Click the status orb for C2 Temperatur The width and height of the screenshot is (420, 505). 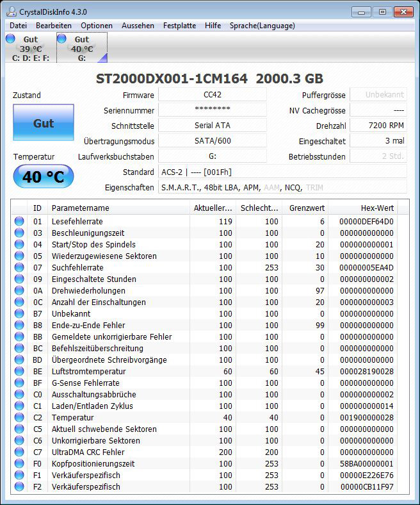tap(19, 417)
